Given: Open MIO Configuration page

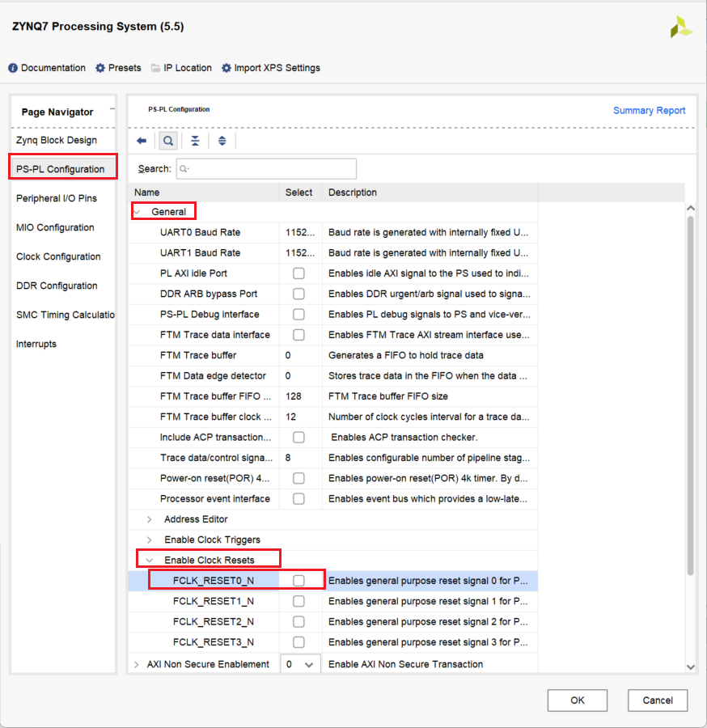Looking at the screenshot, I should coord(55,227).
